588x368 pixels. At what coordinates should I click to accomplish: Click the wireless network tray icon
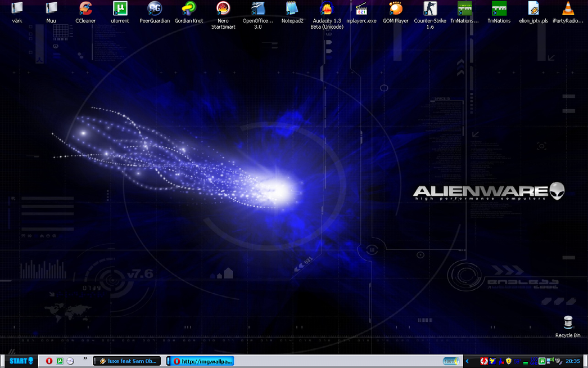pyautogui.click(x=550, y=361)
